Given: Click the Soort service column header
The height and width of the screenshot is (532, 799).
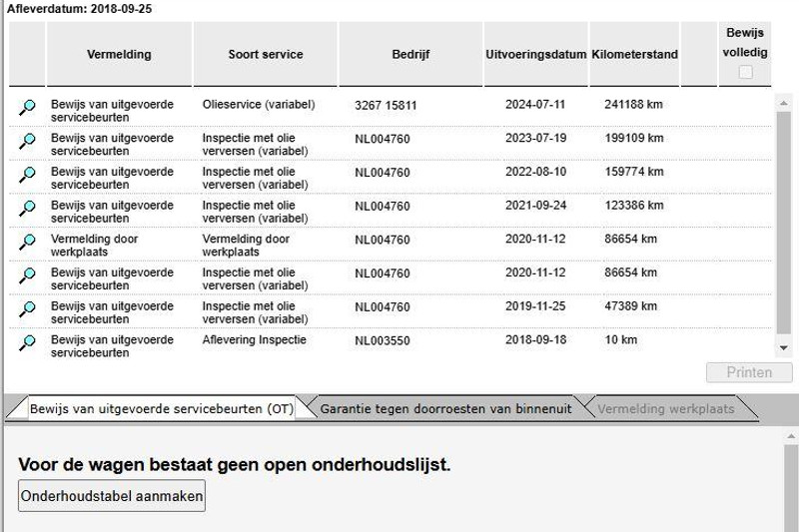Looking at the screenshot, I should coord(265,55).
